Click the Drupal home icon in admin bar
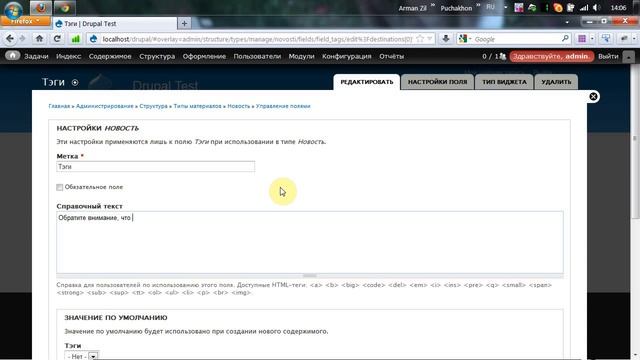Image resolution: width=640 pixels, height=360 pixels. [x=13, y=56]
